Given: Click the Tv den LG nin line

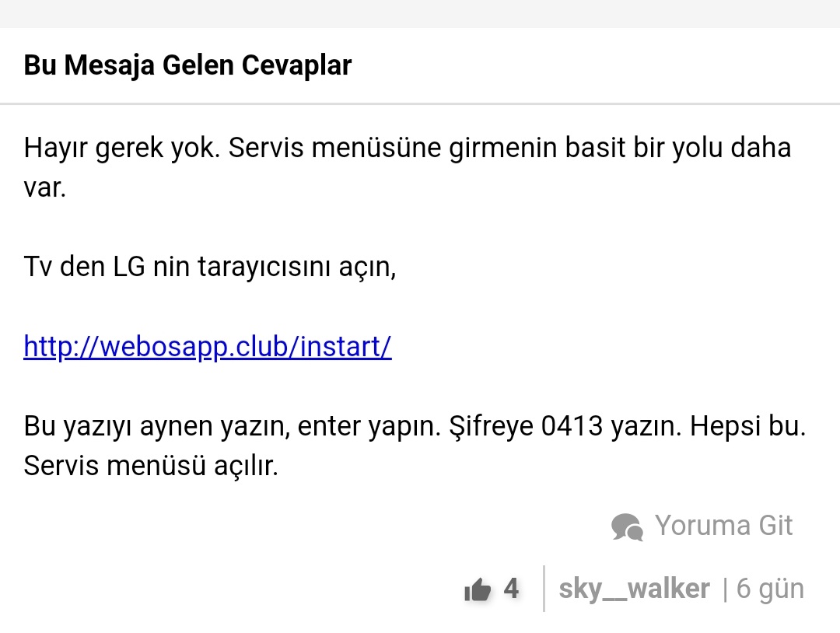Looking at the screenshot, I should (209, 267).
